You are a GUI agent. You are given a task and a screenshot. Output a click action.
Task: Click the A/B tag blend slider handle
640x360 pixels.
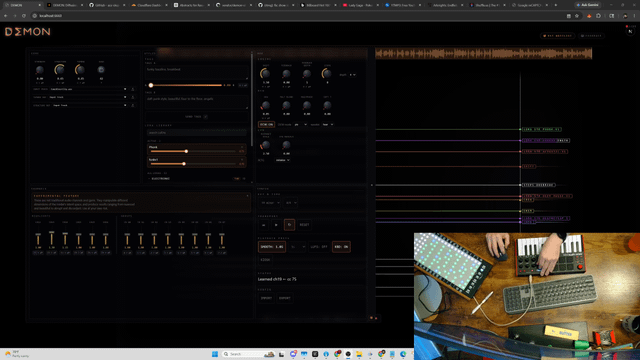pos(151,85)
